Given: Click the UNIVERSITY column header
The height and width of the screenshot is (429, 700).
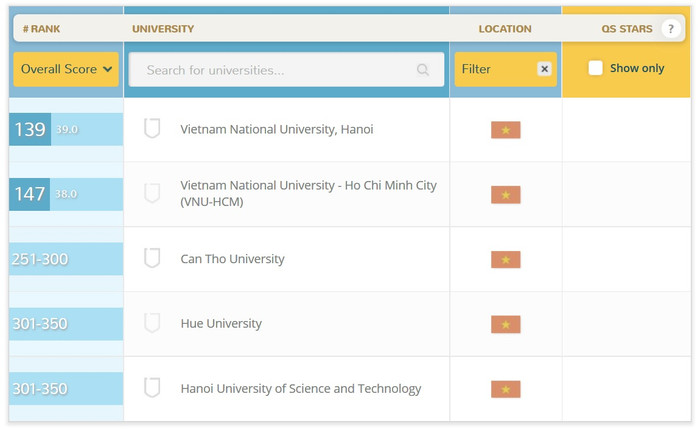Looking at the screenshot, I should click(x=163, y=29).
